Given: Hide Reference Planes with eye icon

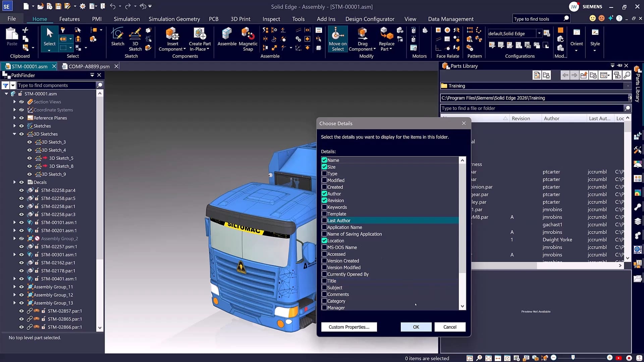Looking at the screenshot, I should pos(21,118).
